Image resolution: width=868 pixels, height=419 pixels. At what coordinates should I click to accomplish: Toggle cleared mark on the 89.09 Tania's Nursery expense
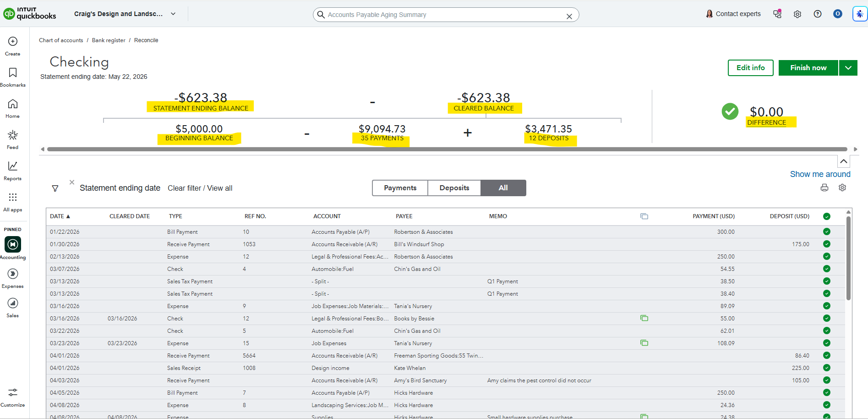click(x=827, y=306)
